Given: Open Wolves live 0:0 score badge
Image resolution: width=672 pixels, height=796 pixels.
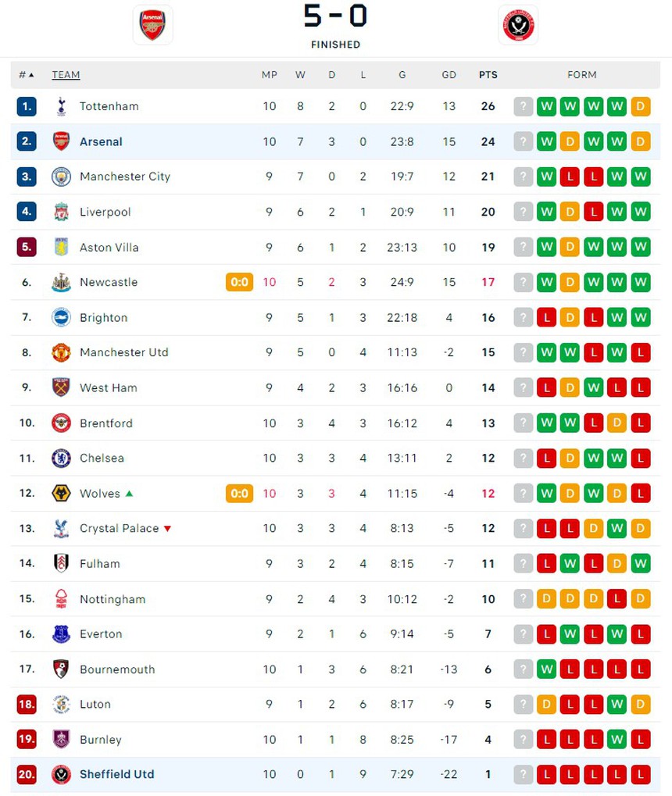Looking at the screenshot, I should pos(240,494).
